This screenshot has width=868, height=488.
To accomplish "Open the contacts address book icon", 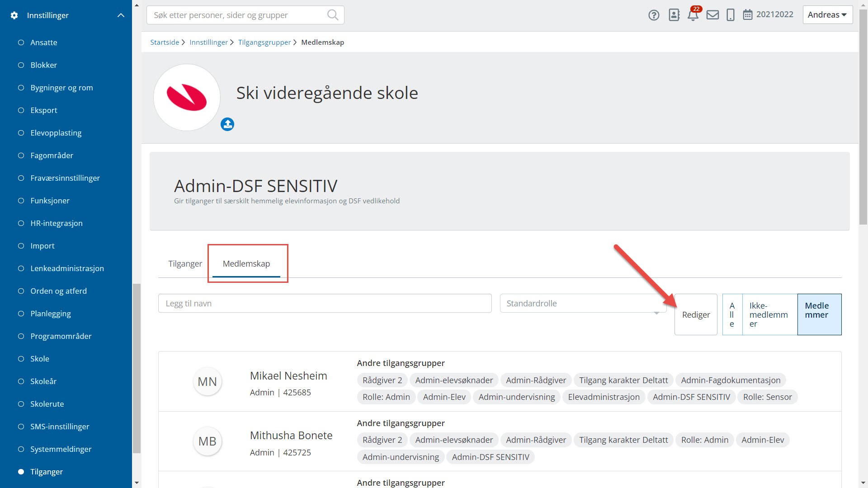I will pos(674,15).
